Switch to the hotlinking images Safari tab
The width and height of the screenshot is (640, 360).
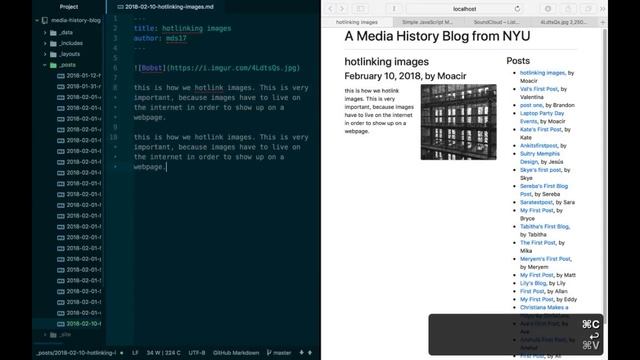pos(357,22)
